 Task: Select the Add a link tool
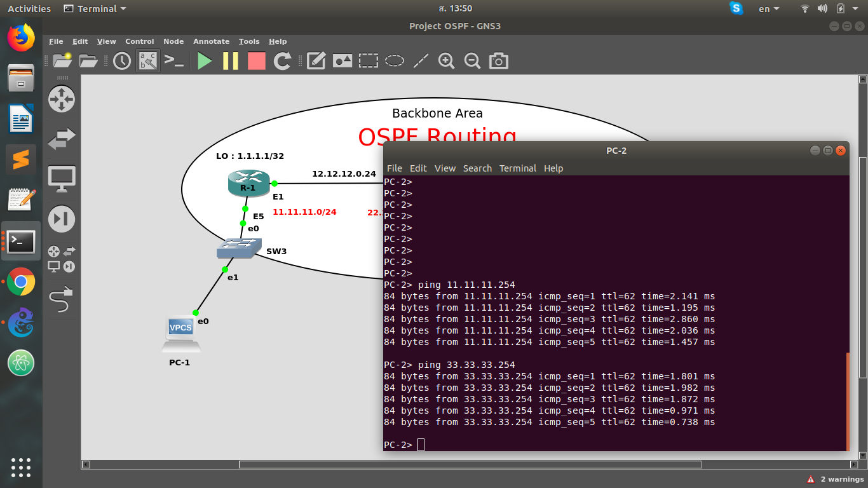tap(62, 299)
